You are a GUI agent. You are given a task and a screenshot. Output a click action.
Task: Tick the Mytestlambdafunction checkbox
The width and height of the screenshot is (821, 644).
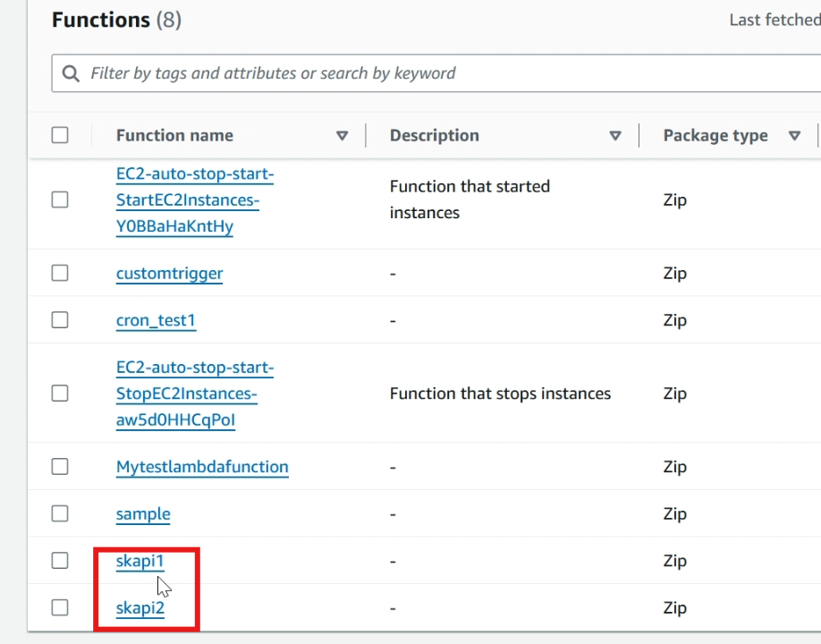coord(60,467)
